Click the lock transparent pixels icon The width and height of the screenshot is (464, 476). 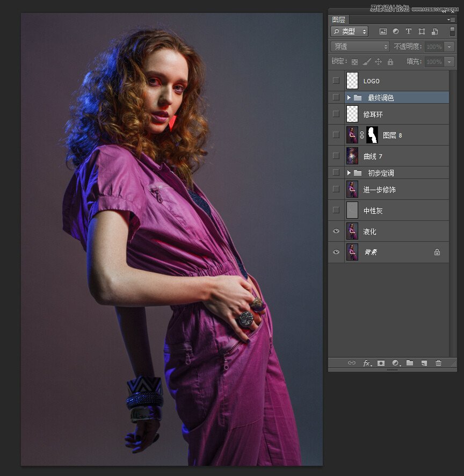(353, 62)
